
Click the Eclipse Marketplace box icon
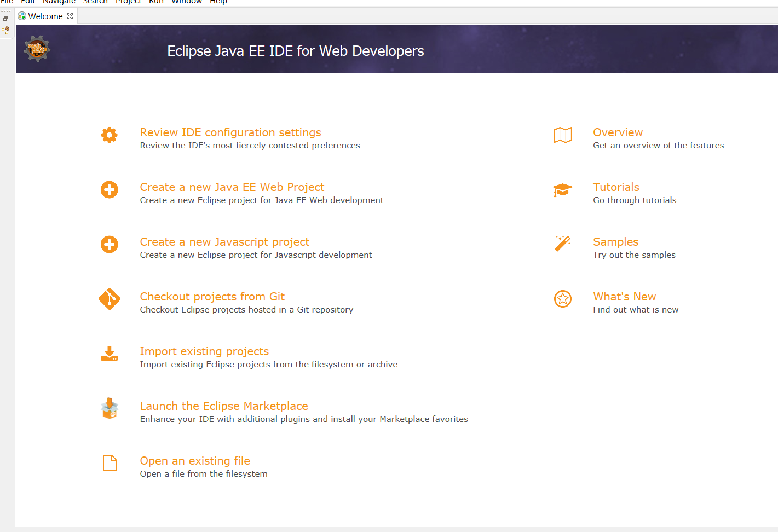(x=110, y=408)
